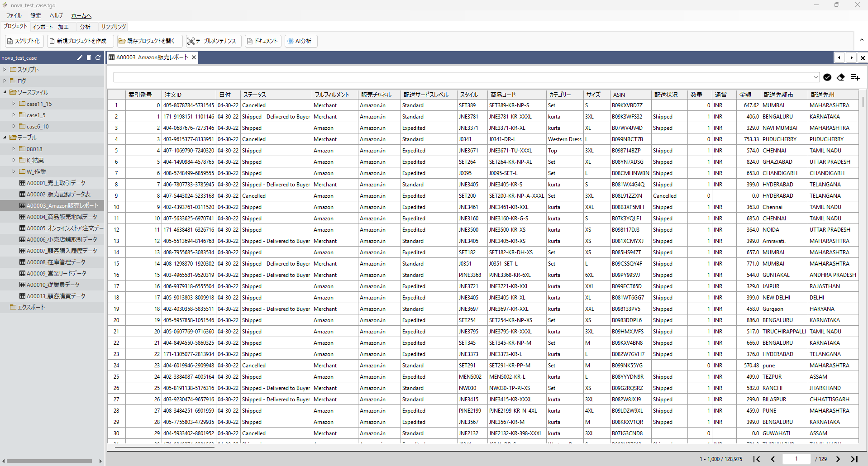This screenshot has height=466, width=868.
Task: Click the 新規プロジェクトを作成 button
Action: (80, 41)
